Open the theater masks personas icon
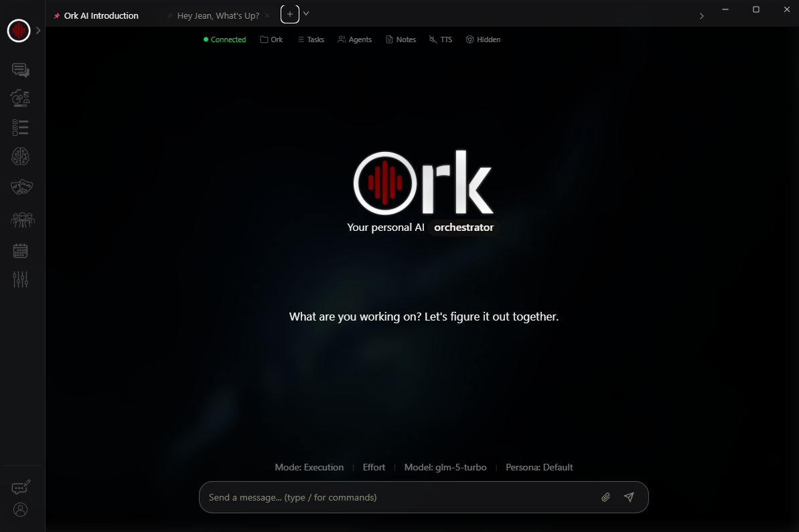 [x=21, y=187]
